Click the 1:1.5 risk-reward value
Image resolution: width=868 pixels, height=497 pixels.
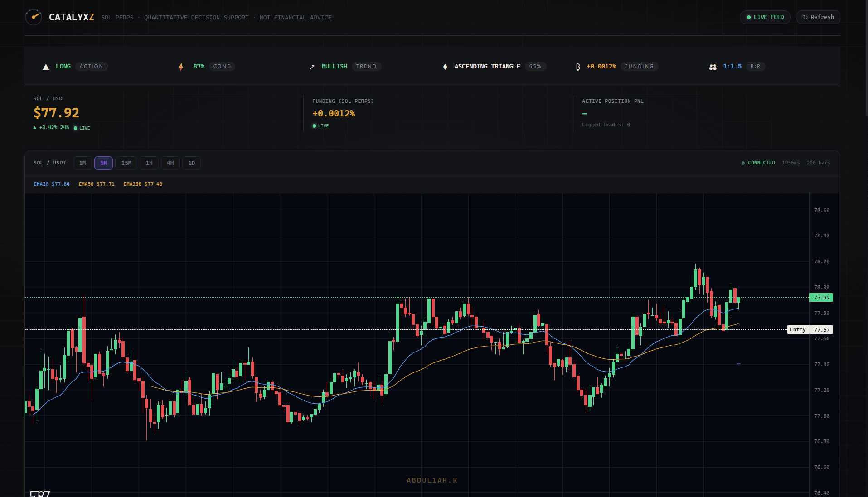(x=732, y=67)
